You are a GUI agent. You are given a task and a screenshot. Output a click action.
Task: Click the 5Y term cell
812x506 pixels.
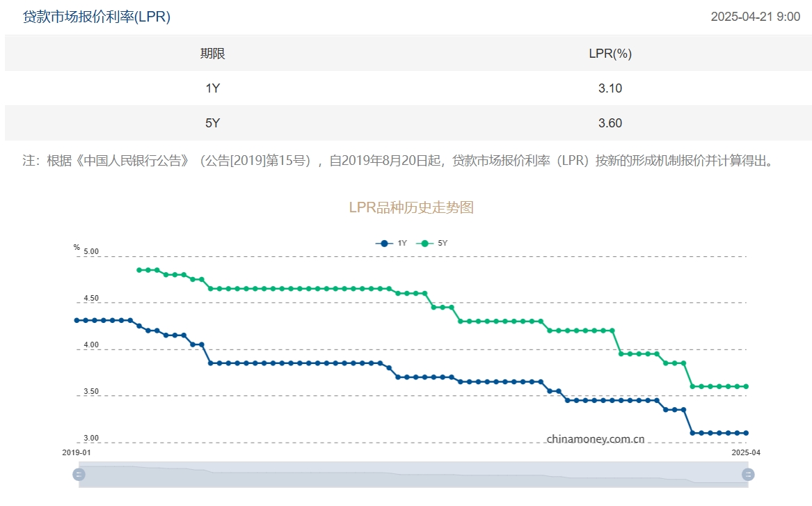(x=212, y=122)
